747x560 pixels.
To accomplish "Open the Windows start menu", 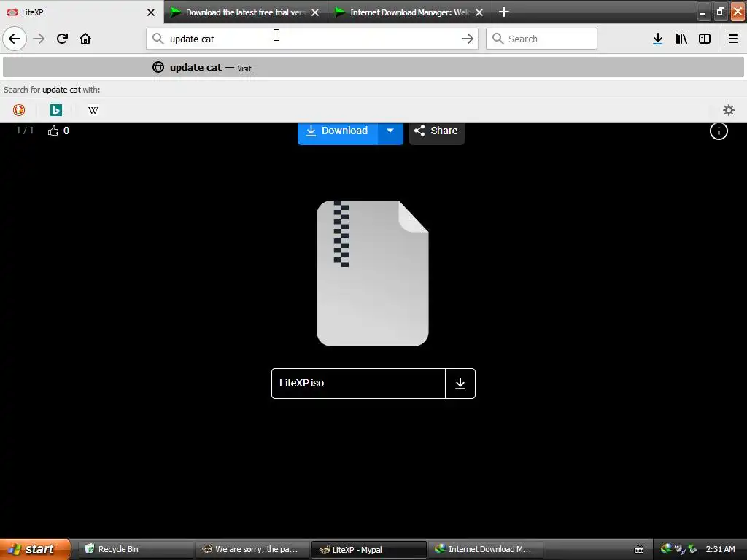I will [x=34, y=549].
